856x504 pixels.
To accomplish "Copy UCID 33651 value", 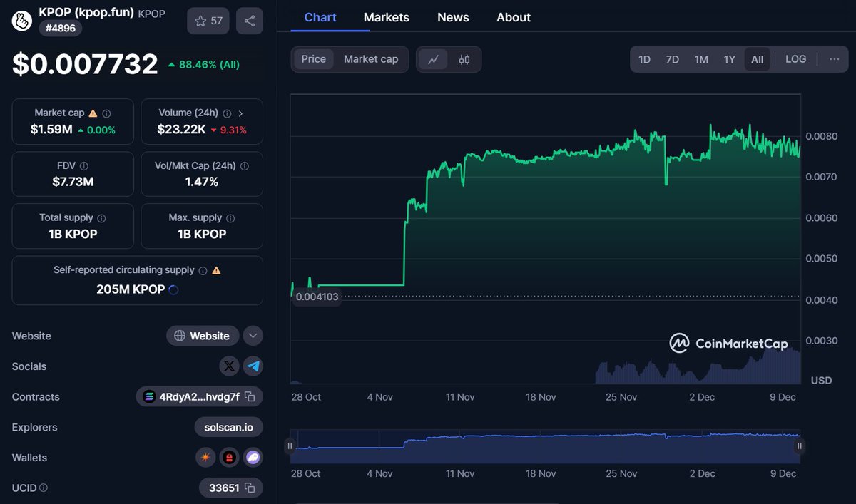I will point(250,488).
